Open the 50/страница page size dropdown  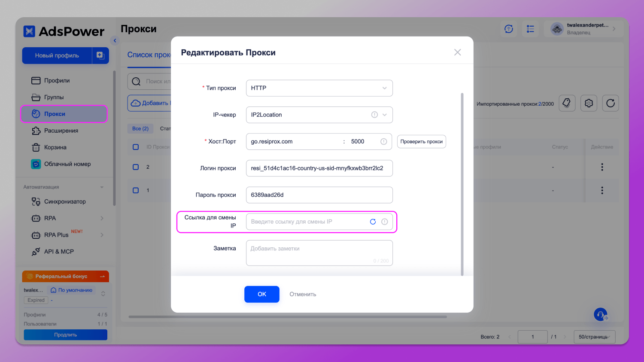(594, 337)
